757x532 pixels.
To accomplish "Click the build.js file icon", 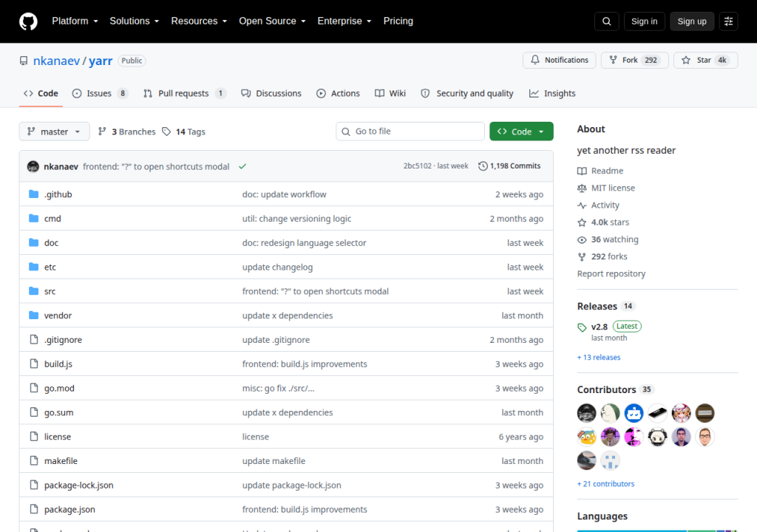I will coord(33,364).
